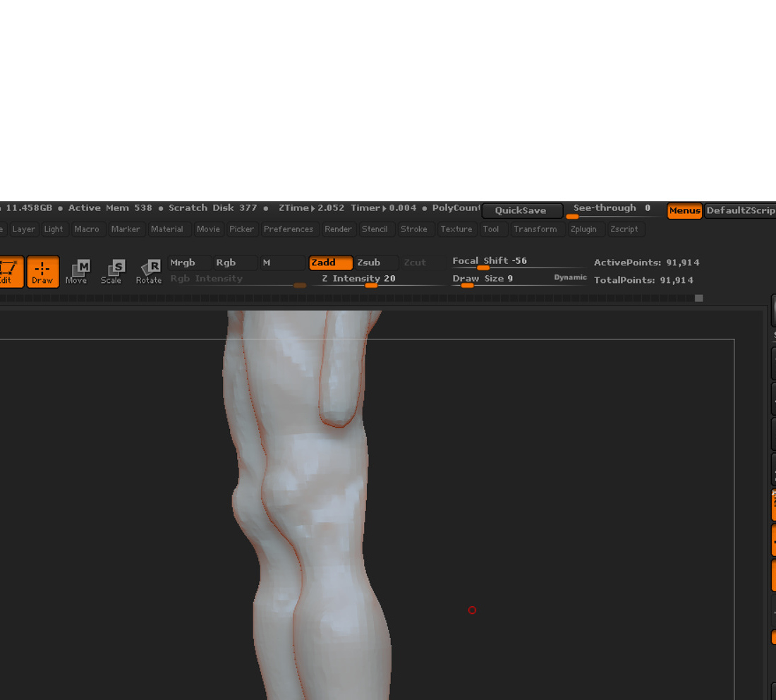Viewport: 776px width, 700px height.
Task: Select the Draw mode button
Action: (x=43, y=271)
